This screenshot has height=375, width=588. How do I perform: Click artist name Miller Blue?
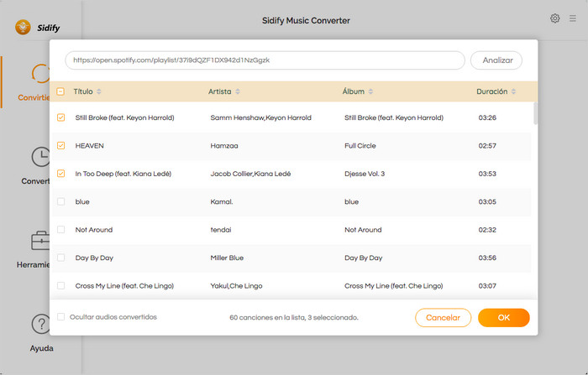point(227,258)
